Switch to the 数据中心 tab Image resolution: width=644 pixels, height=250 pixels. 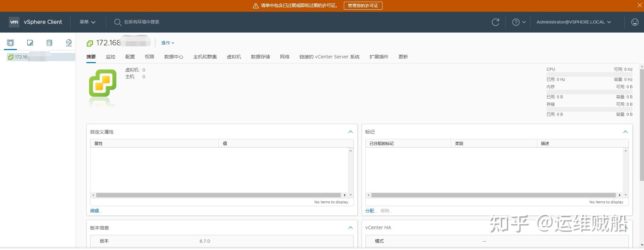click(174, 57)
